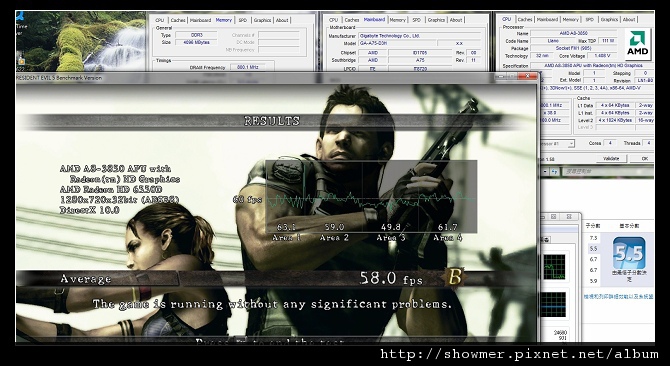Click the 4096 MBytes size field
This screenshot has width=670, height=366.
click(x=196, y=42)
